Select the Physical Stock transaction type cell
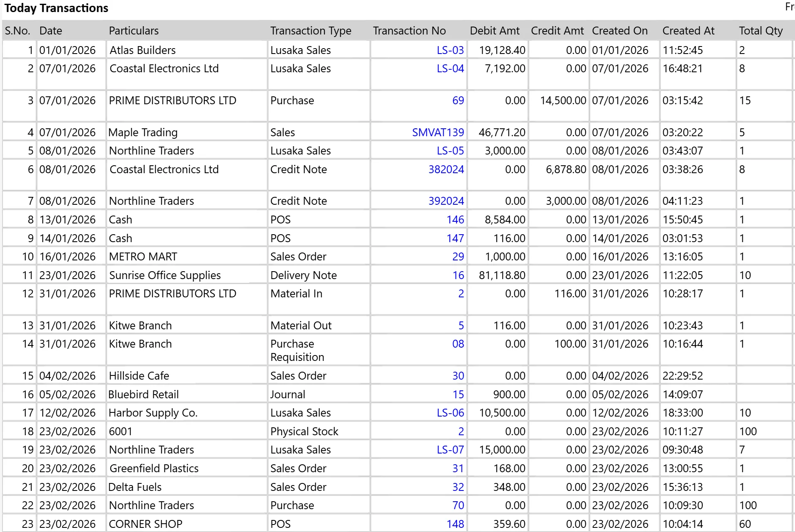The image size is (795, 532). (x=319, y=431)
